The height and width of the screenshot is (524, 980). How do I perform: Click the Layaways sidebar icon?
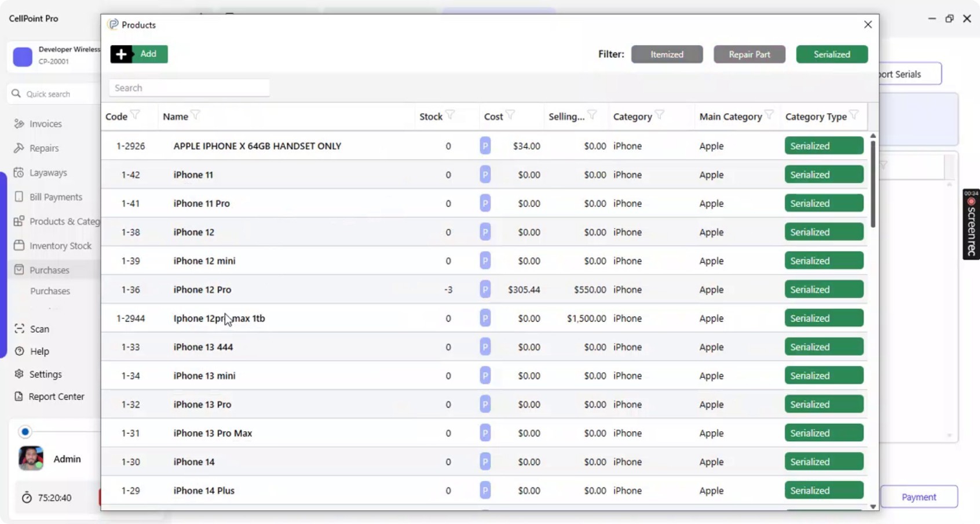(x=19, y=172)
